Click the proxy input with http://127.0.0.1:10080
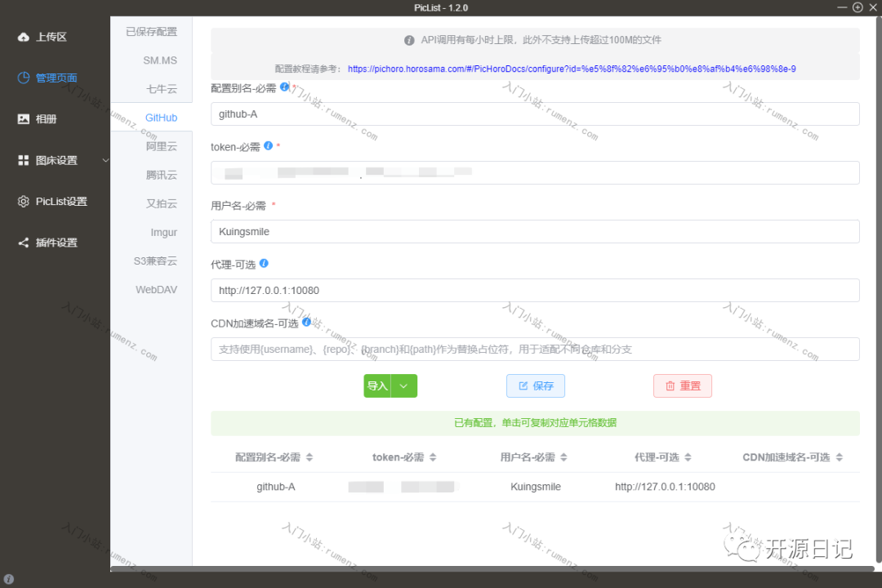 535,291
